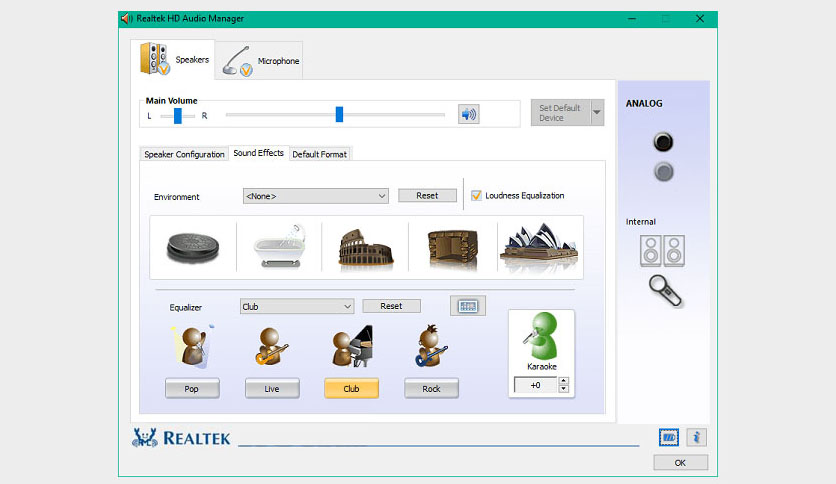Select the Colosseum arena environment icon
836x484 pixels.
coord(366,248)
